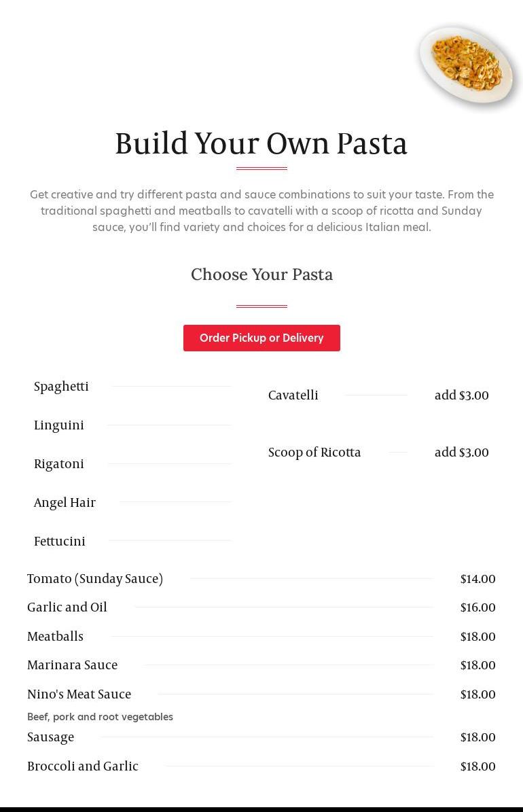Image resolution: width=523 pixels, height=812 pixels.
Task: Select Linguini from the pasta list
Action: [x=59, y=425]
